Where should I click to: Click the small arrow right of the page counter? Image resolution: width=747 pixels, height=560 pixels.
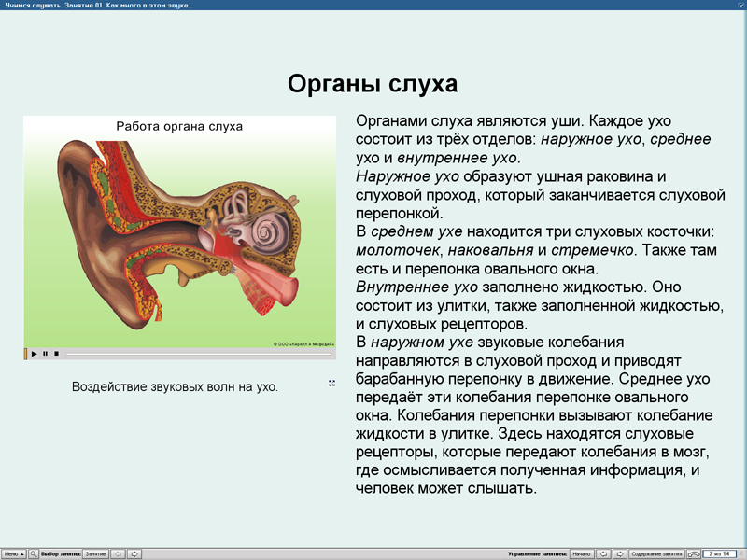(740, 553)
